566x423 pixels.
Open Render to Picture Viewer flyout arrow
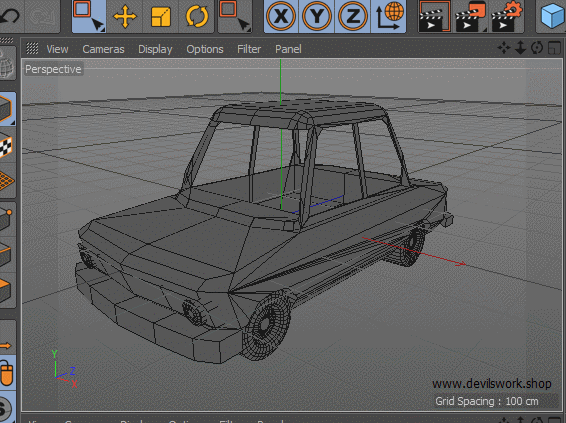[486, 31]
